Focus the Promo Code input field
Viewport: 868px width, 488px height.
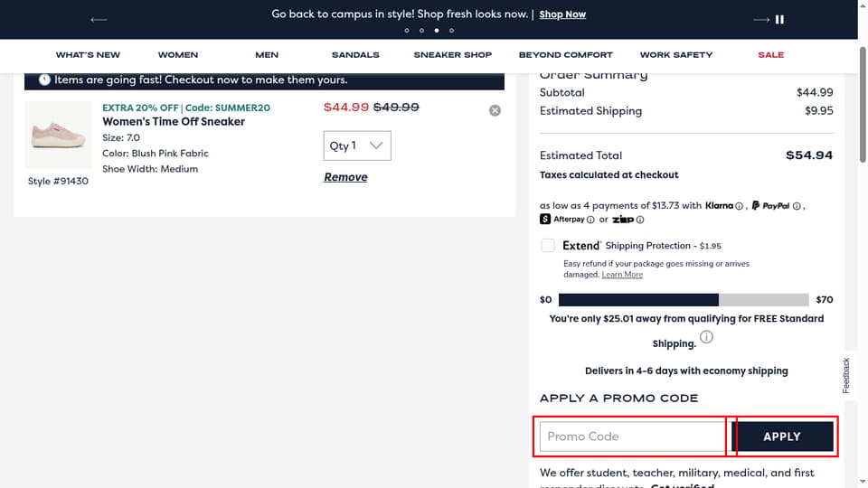[x=632, y=436]
